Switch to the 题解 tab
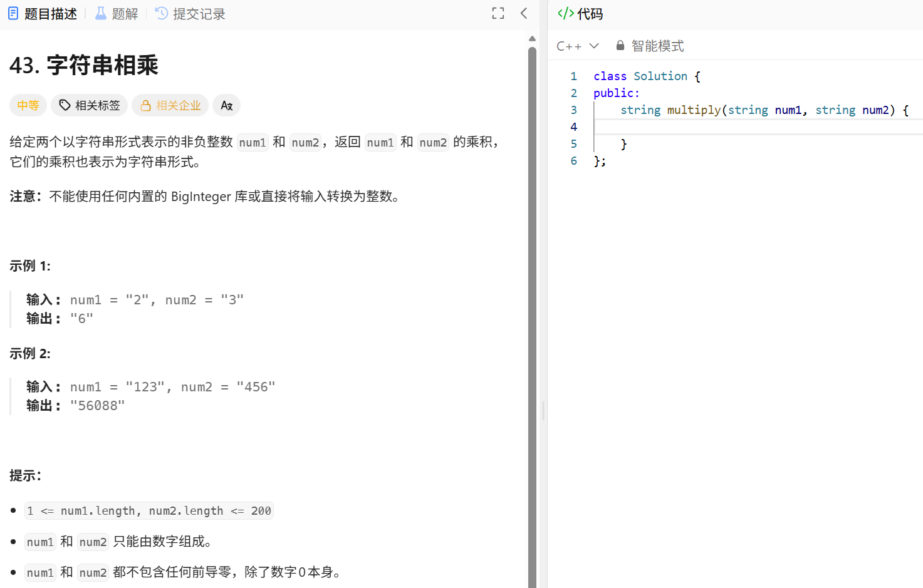 tap(123, 13)
